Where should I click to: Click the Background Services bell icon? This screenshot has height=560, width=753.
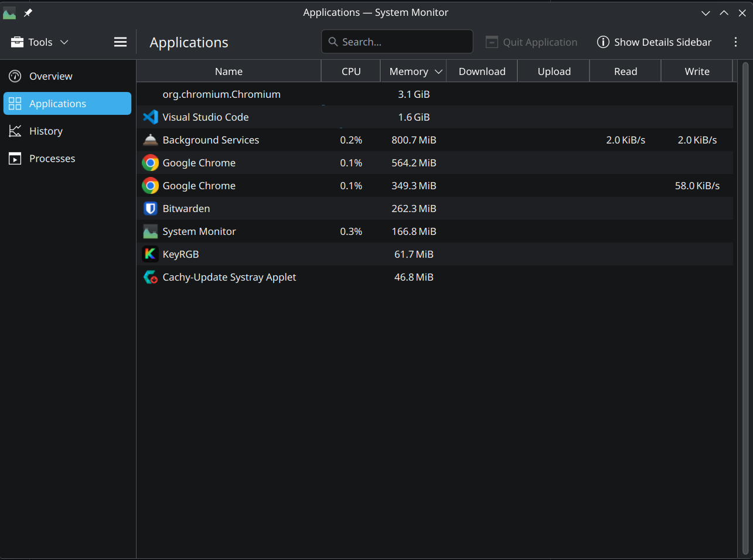[151, 140]
